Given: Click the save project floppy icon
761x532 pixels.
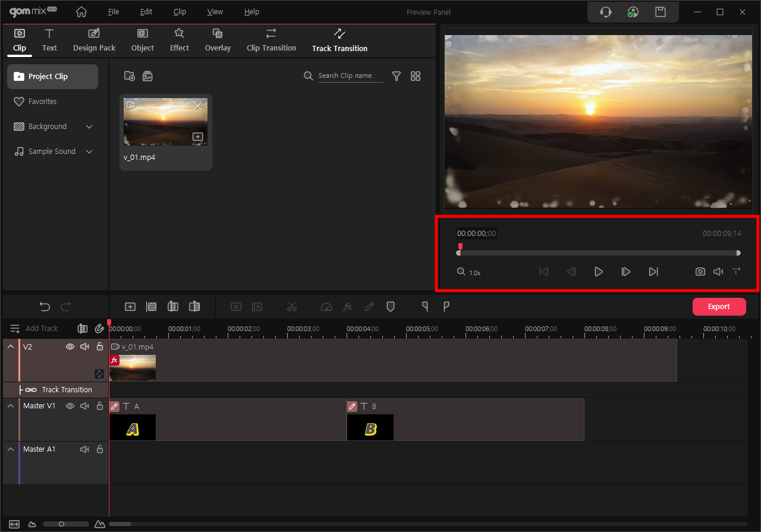Looking at the screenshot, I should click(x=660, y=12).
